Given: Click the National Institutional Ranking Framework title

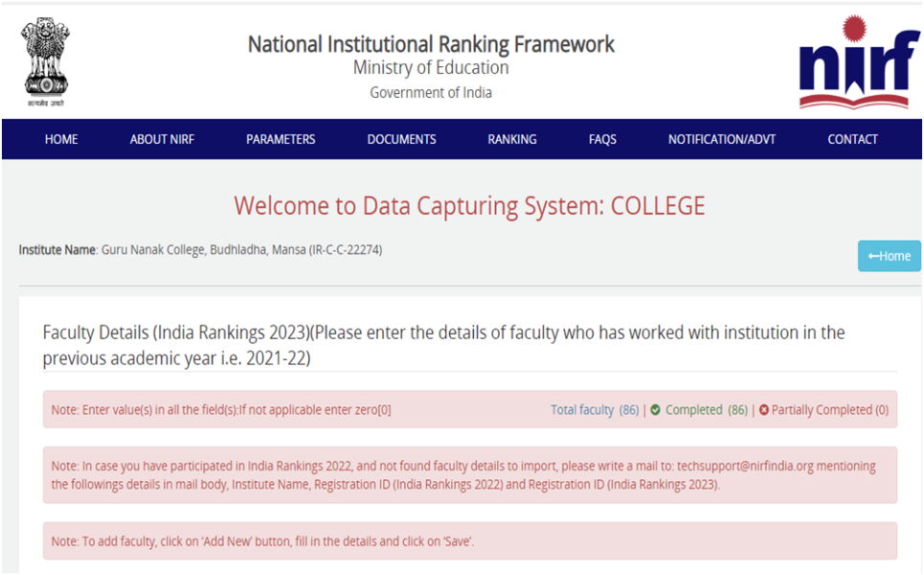Looking at the screenshot, I should [x=431, y=44].
